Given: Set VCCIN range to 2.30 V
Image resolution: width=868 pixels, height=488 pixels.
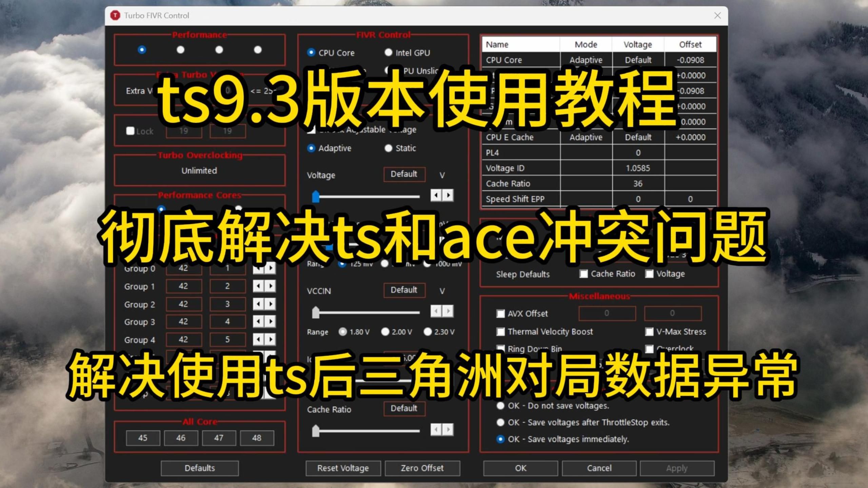Looking at the screenshot, I should 428,332.
